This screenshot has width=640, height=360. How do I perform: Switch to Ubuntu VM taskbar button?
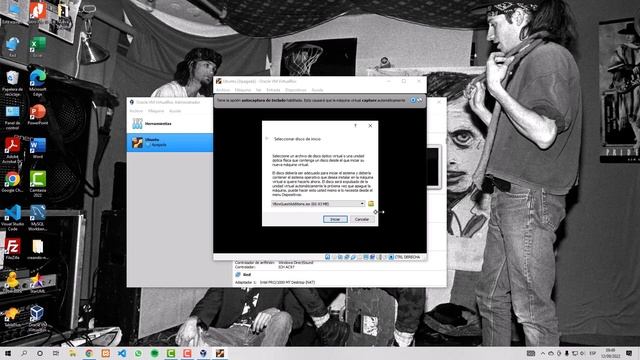click(220, 353)
